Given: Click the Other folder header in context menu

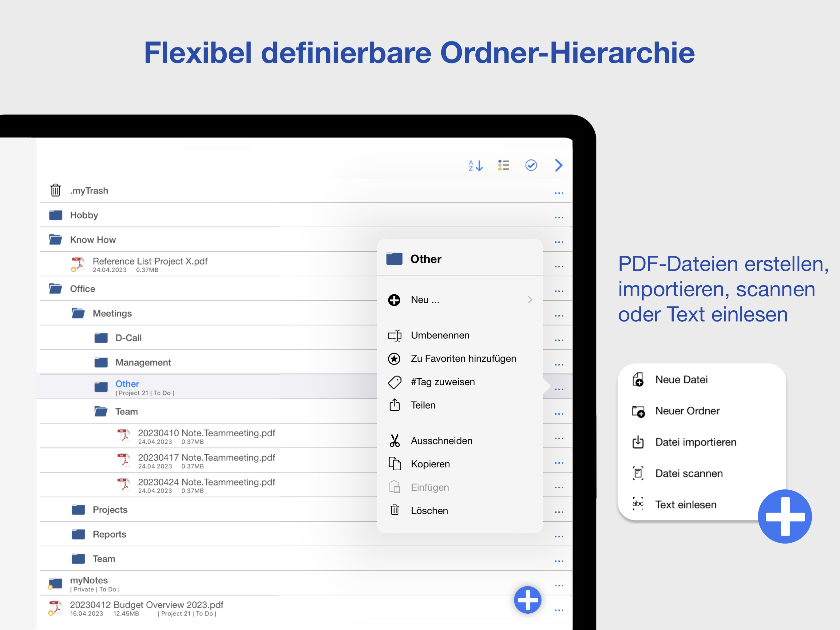Looking at the screenshot, I should (460, 259).
